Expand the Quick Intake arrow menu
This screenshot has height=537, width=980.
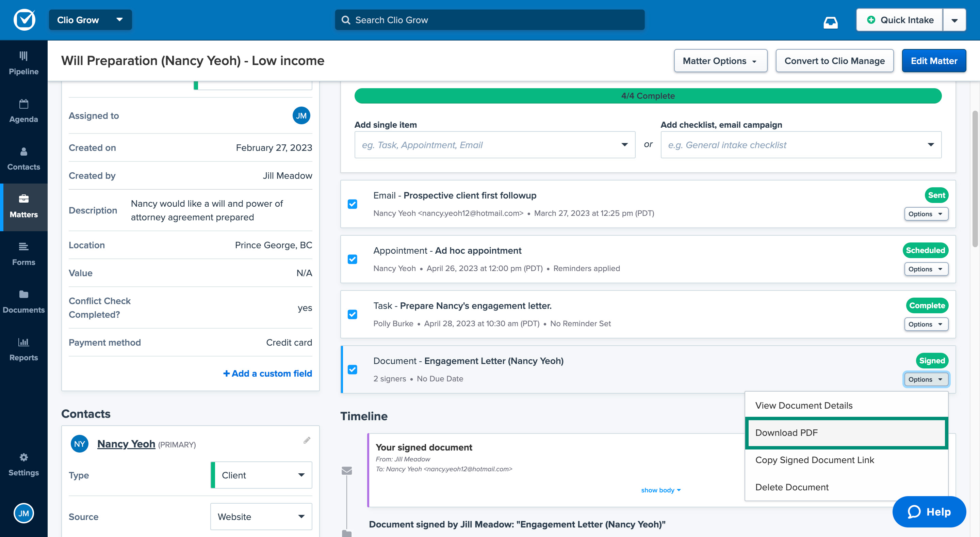(954, 20)
